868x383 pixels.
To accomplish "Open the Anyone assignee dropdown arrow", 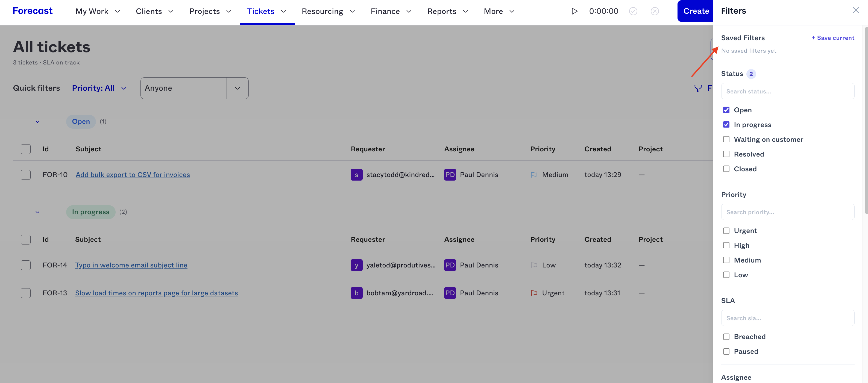I will 237,88.
